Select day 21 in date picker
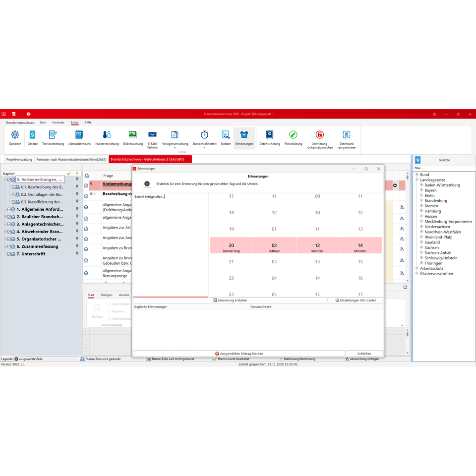Image resolution: width=476 pixels, height=476 pixels. (232, 262)
